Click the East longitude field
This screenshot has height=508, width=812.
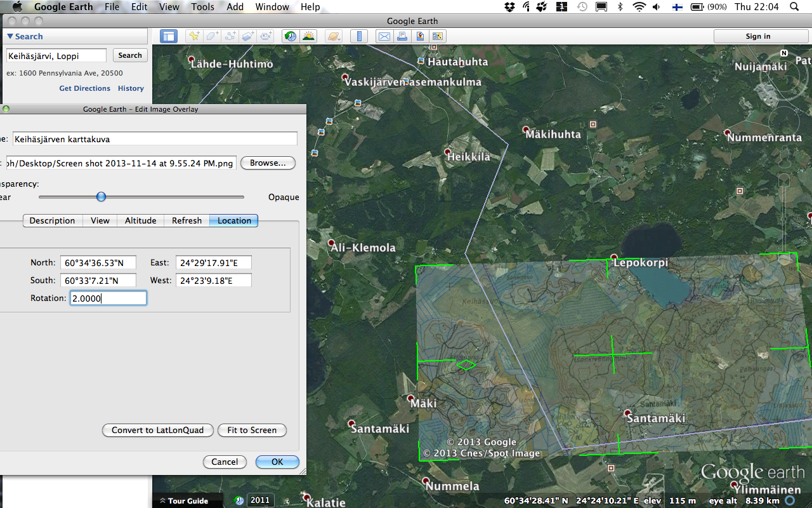coord(214,263)
